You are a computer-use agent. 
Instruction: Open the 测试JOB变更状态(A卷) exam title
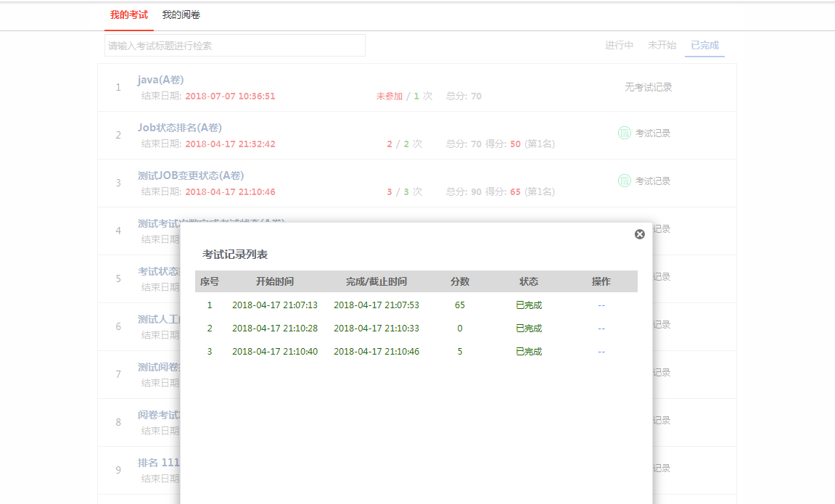click(191, 175)
